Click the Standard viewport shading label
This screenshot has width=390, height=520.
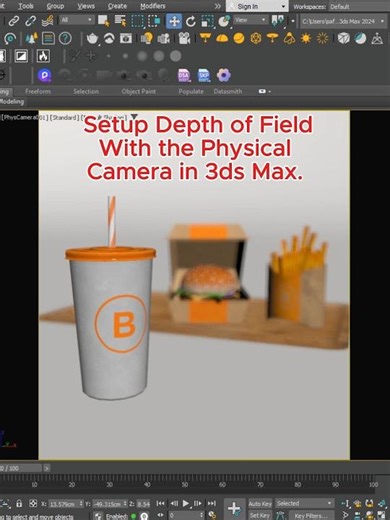[65, 118]
